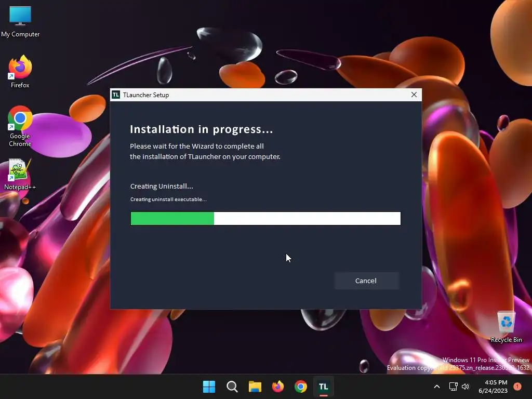This screenshot has width=532, height=399.
Task: Click the network icon in the tray
Action: pyautogui.click(x=453, y=387)
